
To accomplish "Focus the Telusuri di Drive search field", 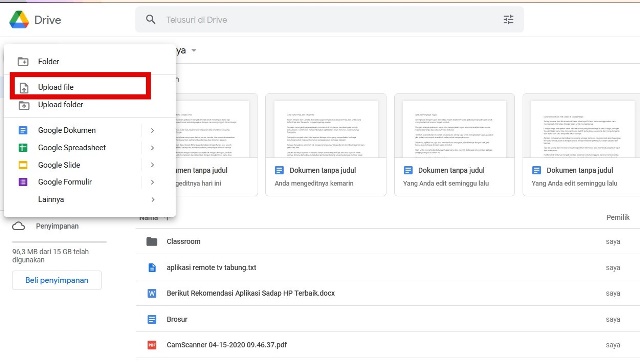I will point(329,20).
